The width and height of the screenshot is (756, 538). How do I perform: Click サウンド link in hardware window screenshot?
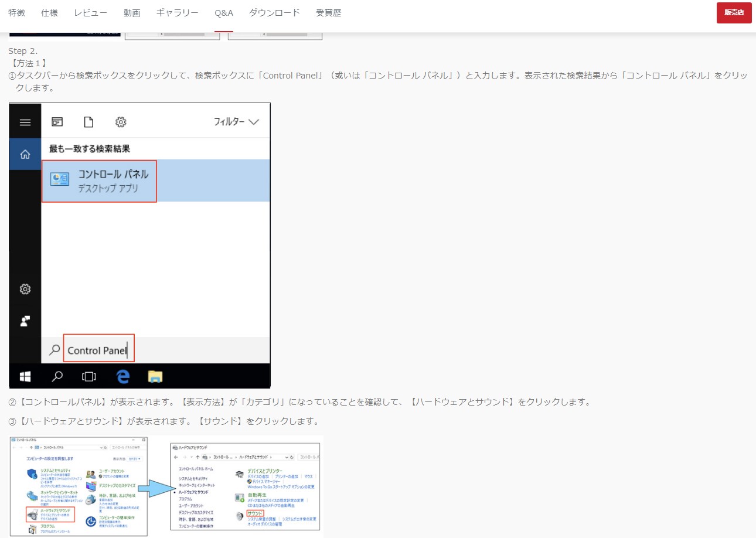coord(255,513)
